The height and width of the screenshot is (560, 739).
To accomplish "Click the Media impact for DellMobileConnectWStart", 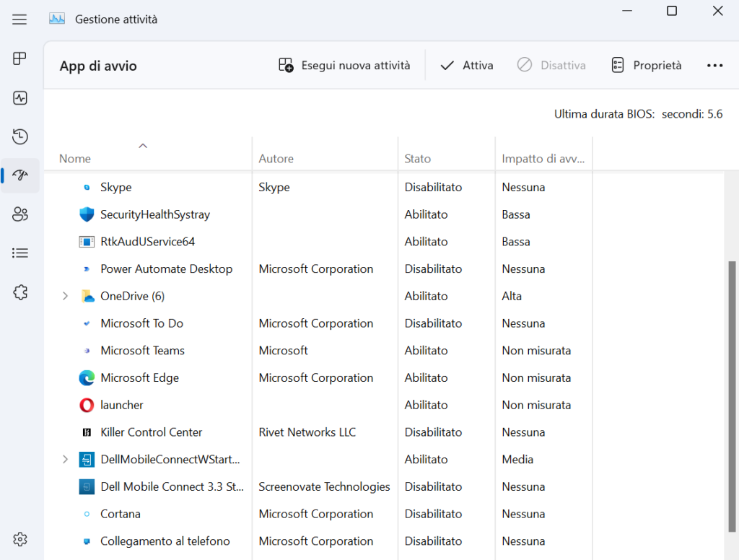I will [x=517, y=459].
